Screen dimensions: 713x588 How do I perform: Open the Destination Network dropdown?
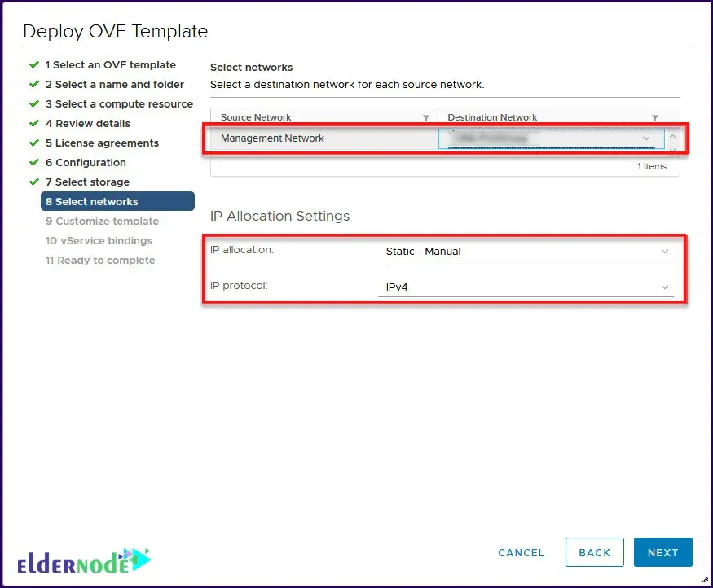tap(552, 138)
